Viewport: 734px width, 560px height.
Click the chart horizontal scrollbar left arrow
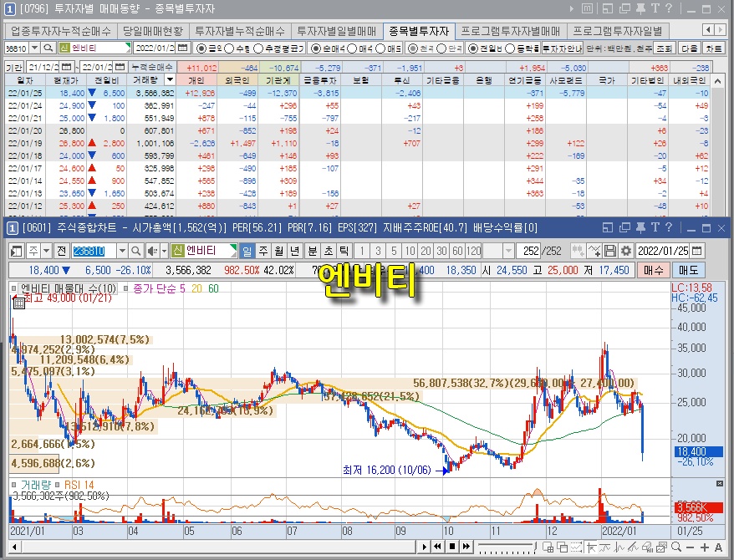[x=14, y=547]
